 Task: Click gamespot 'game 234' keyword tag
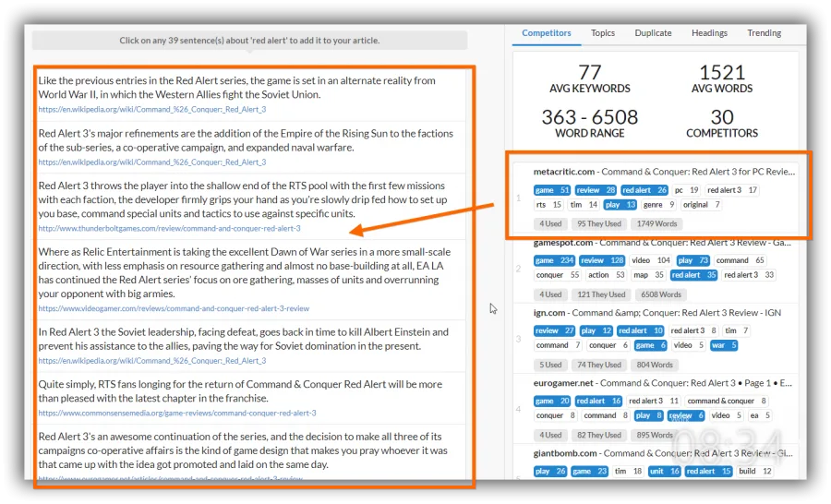(x=554, y=260)
